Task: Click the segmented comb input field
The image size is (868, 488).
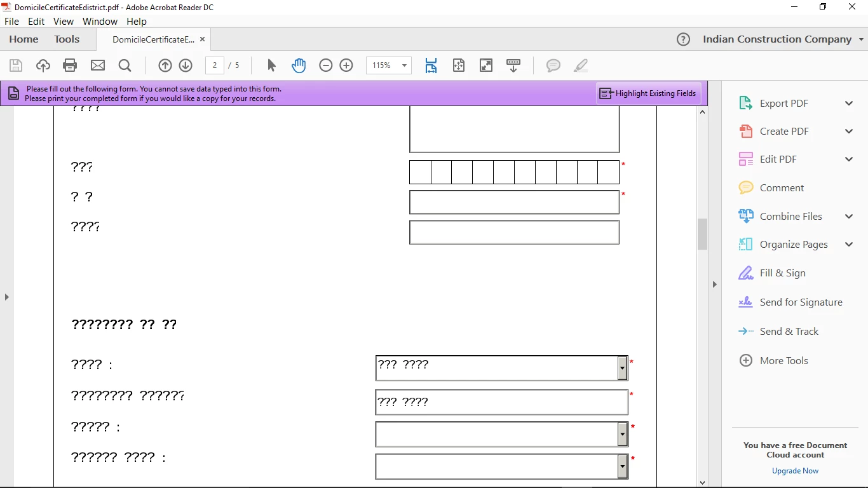Action: click(x=514, y=172)
